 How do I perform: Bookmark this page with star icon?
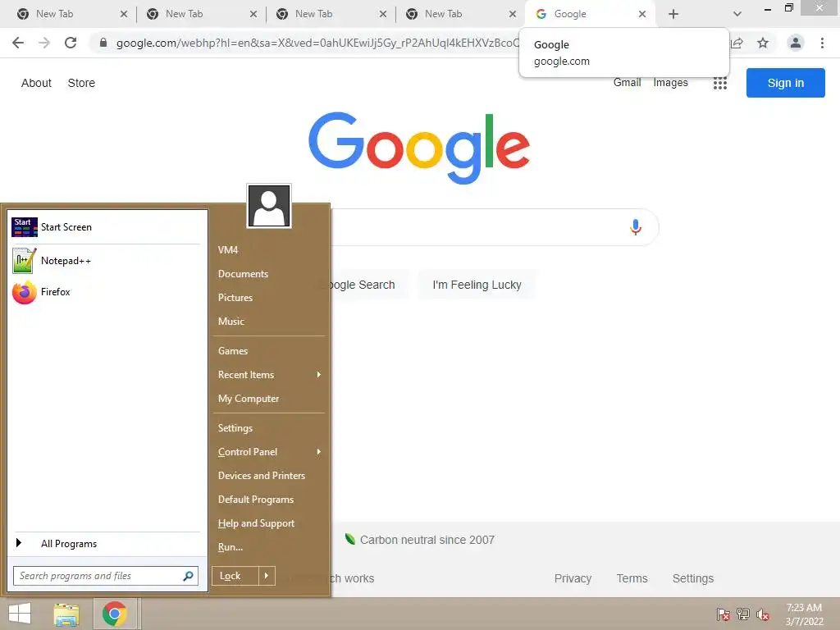(763, 43)
